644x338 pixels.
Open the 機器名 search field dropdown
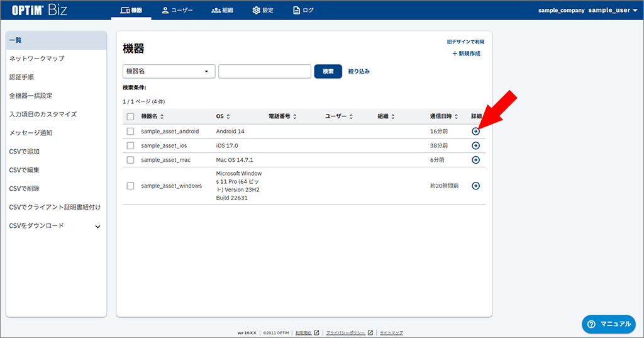click(169, 71)
